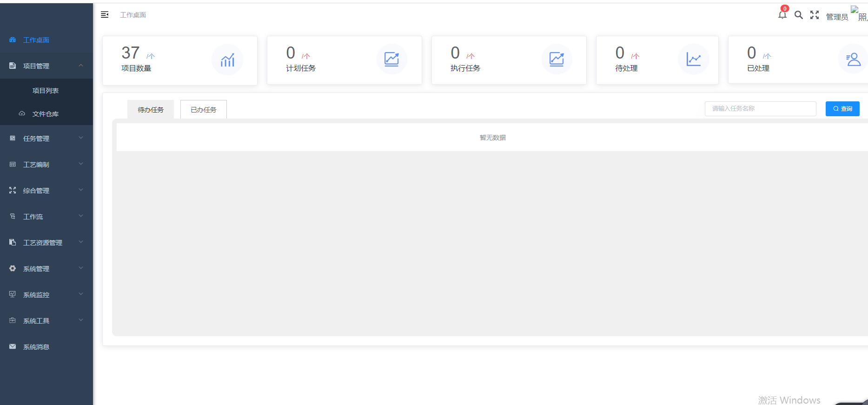Click the red trend arrow in 待处理 card
Screen dimensions: 868x405
pos(636,56)
